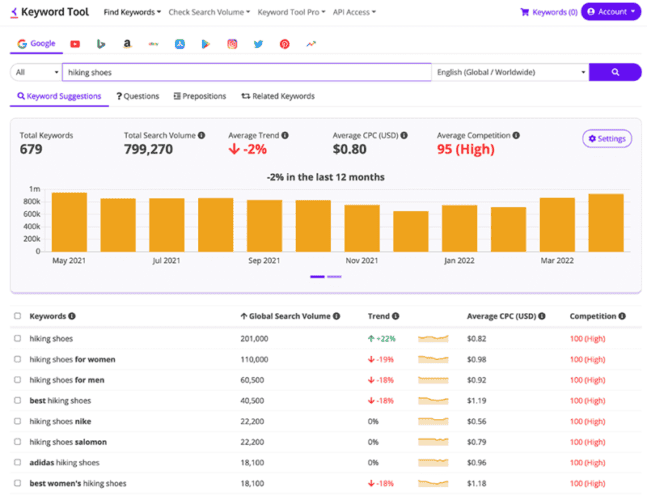This screenshot has height=500, width=647.
Task: Switch to the Related Keywords tab
Action: pyautogui.click(x=278, y=96)
